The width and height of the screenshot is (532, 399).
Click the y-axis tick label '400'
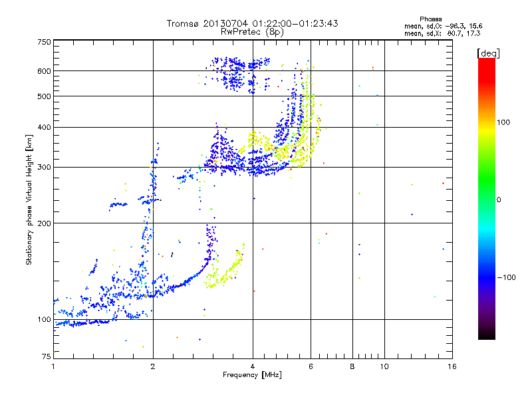tap(44, 127)
